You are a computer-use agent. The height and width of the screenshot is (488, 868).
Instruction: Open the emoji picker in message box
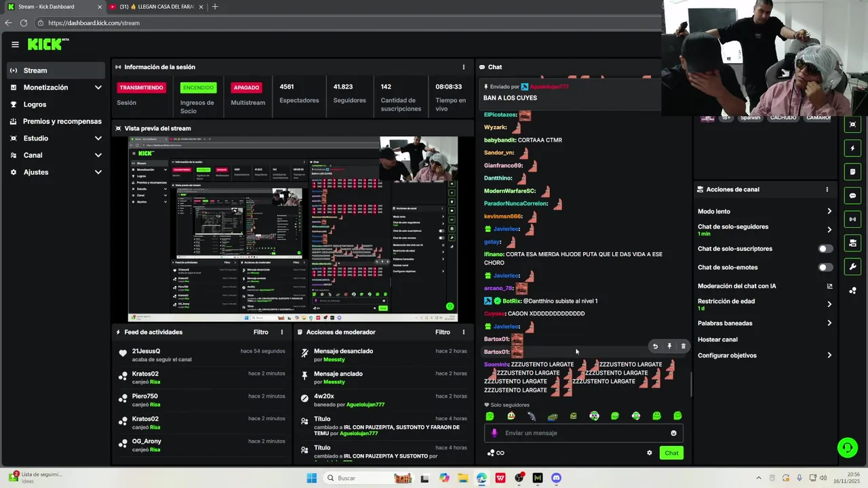click(673, 433)
